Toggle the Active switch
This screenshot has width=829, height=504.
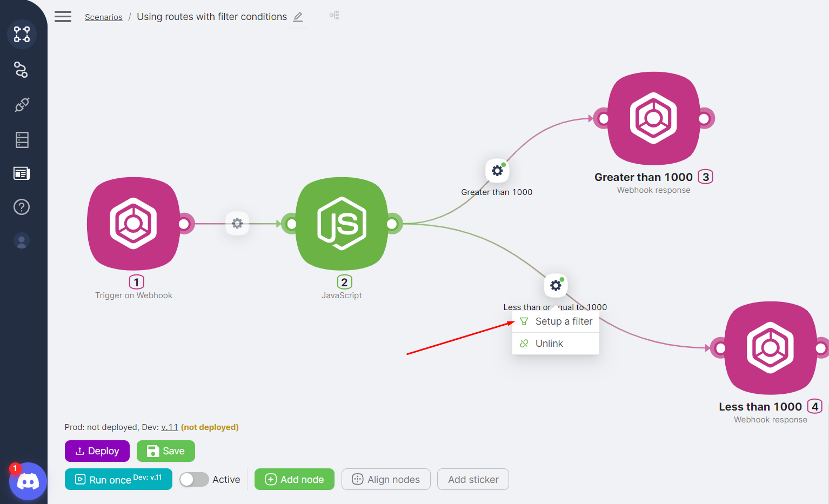[194, 480]
